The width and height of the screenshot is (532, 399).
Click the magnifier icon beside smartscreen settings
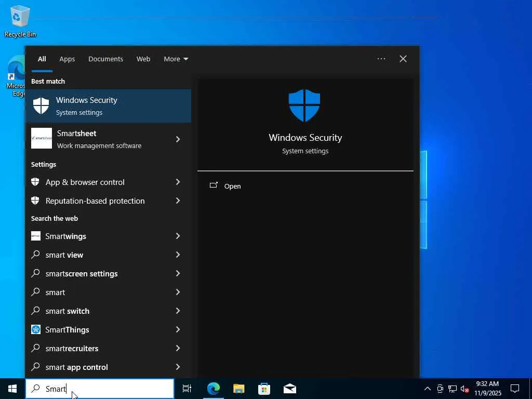[35, 273]
